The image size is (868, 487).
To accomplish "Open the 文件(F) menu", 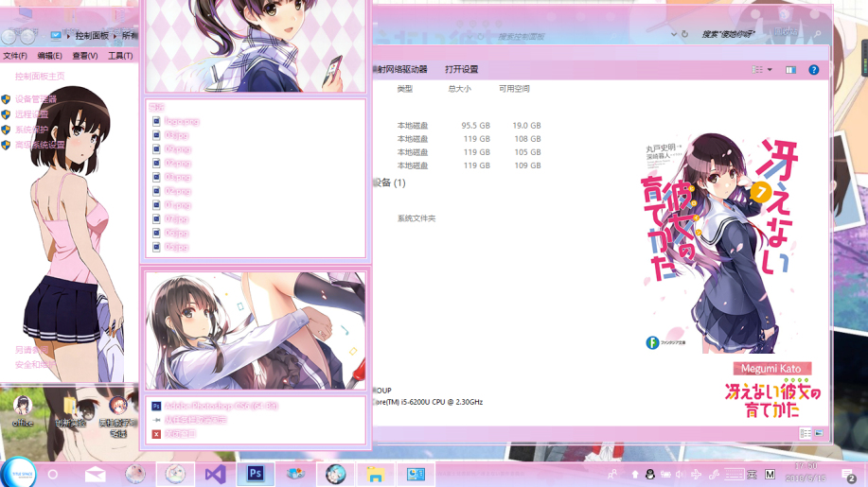I will coord(15,56).
